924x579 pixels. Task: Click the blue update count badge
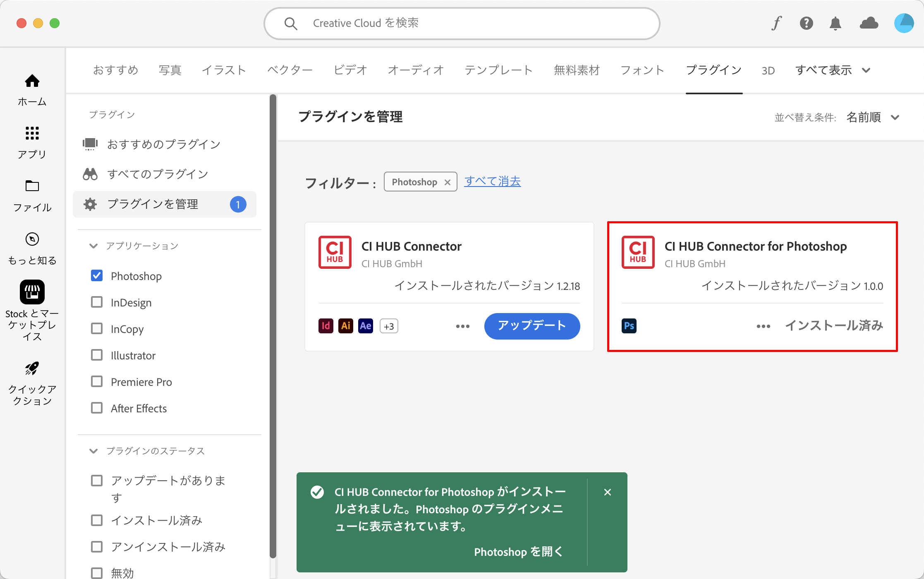pos(238,204)
